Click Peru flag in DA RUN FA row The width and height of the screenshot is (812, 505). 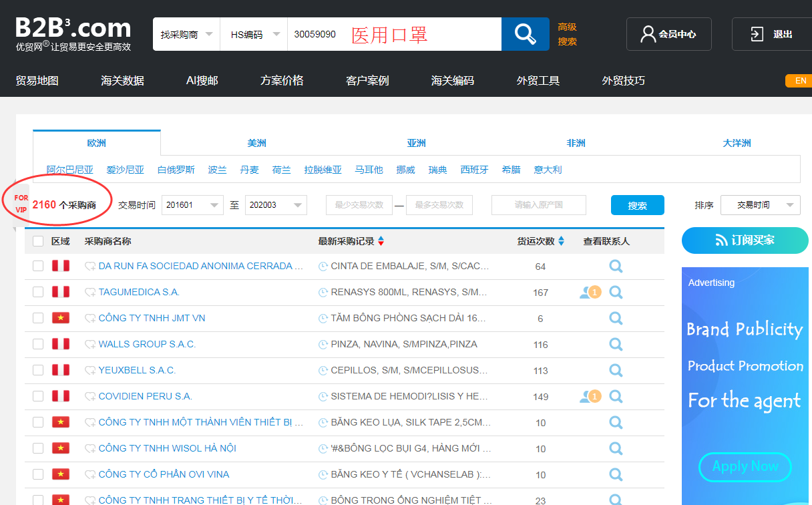coord(61,266)
